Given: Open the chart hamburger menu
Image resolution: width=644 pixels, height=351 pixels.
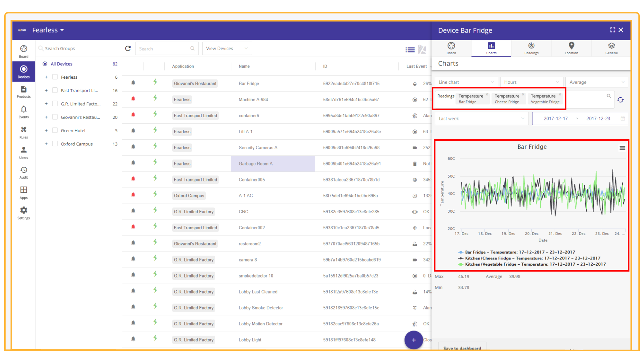Looking at the screenshot, I should pyautogui.click(x=622, y=148).
